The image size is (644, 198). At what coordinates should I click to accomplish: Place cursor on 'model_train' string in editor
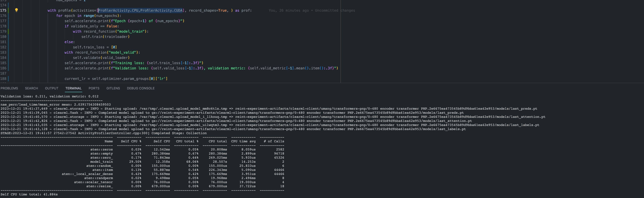(131, 31)
